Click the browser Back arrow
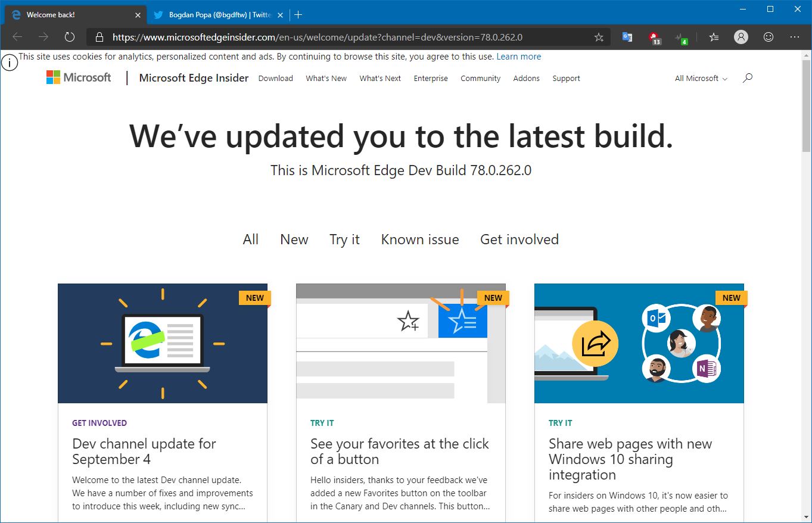The height and width of the screenshot is (523, 812). (17, 37)
